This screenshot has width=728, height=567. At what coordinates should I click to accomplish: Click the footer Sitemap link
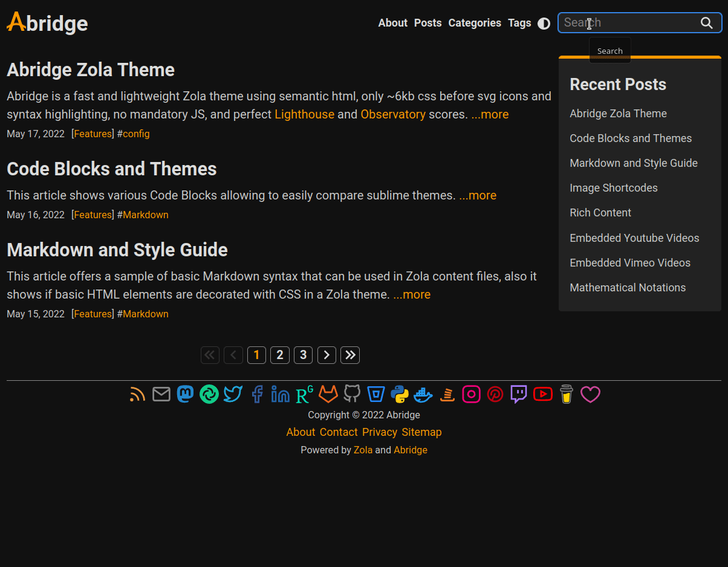421,432
